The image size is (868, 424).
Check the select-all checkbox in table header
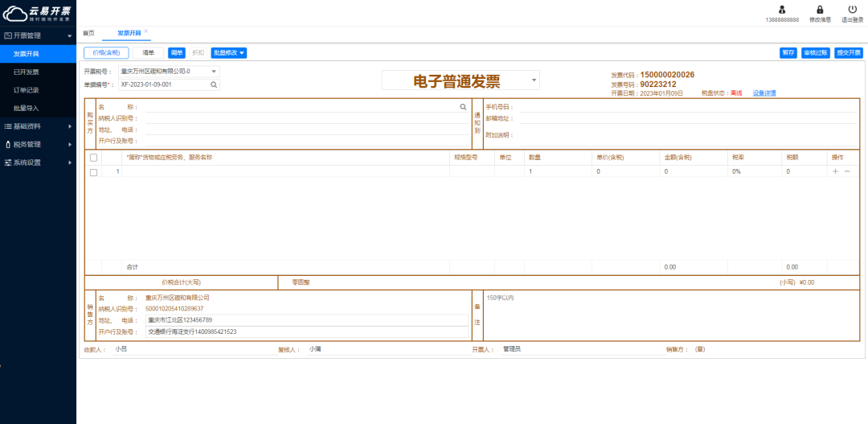tap(94, 158)
